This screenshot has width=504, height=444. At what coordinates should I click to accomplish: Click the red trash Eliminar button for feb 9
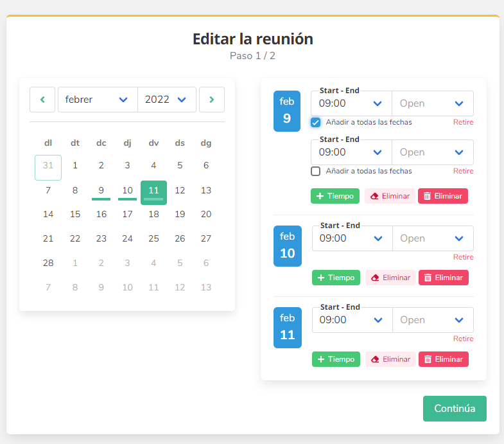coord(442,196)
